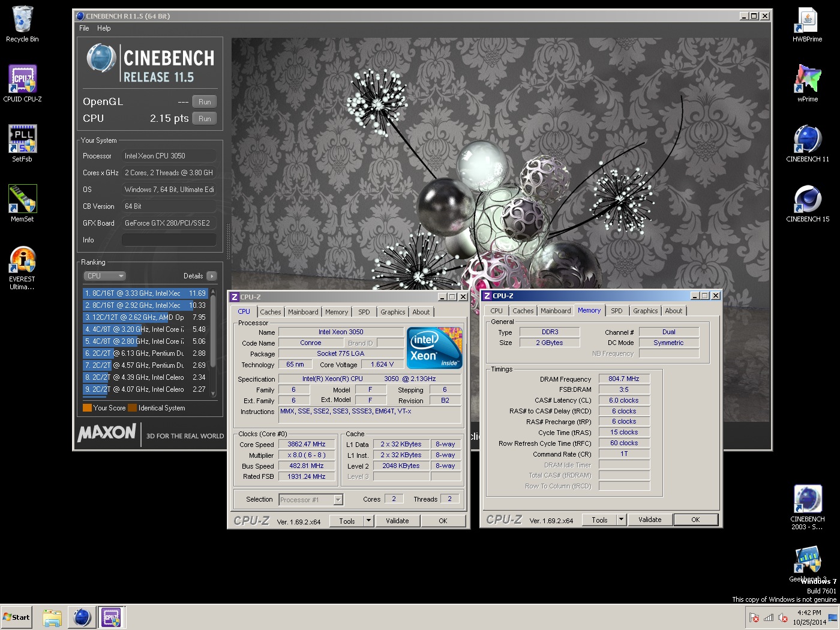Viewport: 840px width, 630px height.
Task: Click the Cinebench logo sphere
Action: [x=101, y=59]
